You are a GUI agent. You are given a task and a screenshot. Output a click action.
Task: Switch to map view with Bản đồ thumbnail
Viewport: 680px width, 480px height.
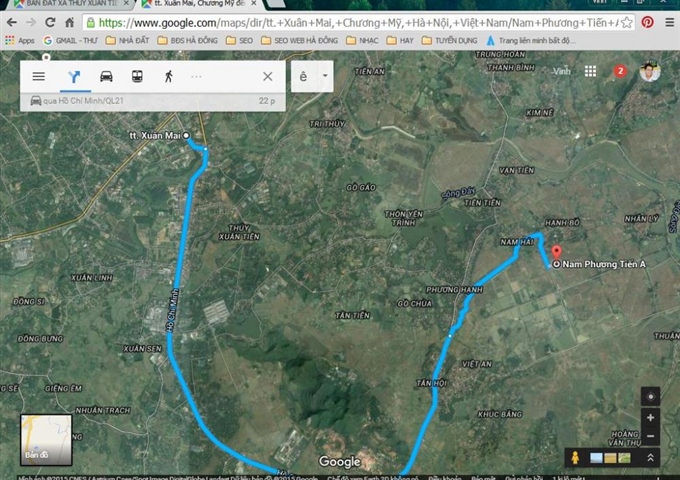click(x=46, y=440)
